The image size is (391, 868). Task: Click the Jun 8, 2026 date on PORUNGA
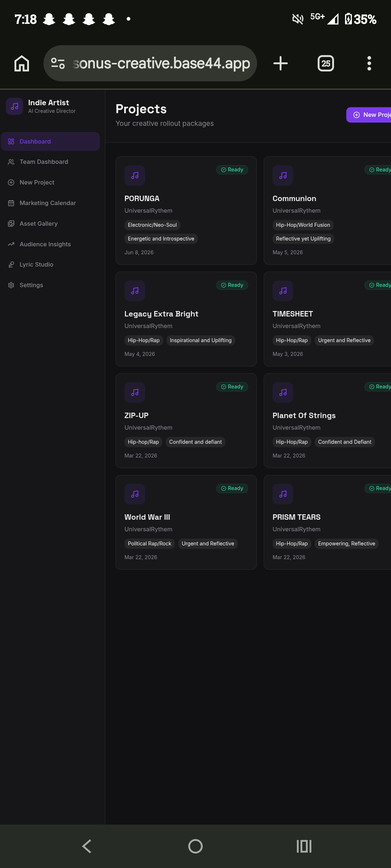pyautogui.click(x=139, y=252)
